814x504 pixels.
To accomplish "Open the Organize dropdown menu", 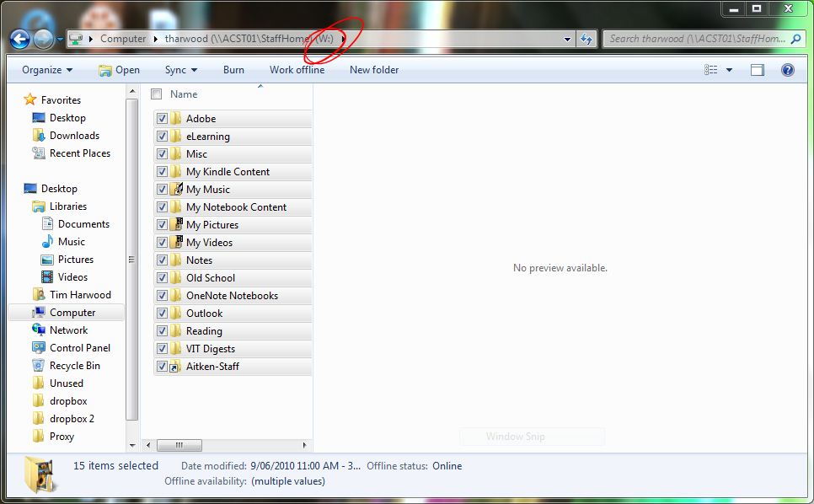I will click(x=47, y=70).
